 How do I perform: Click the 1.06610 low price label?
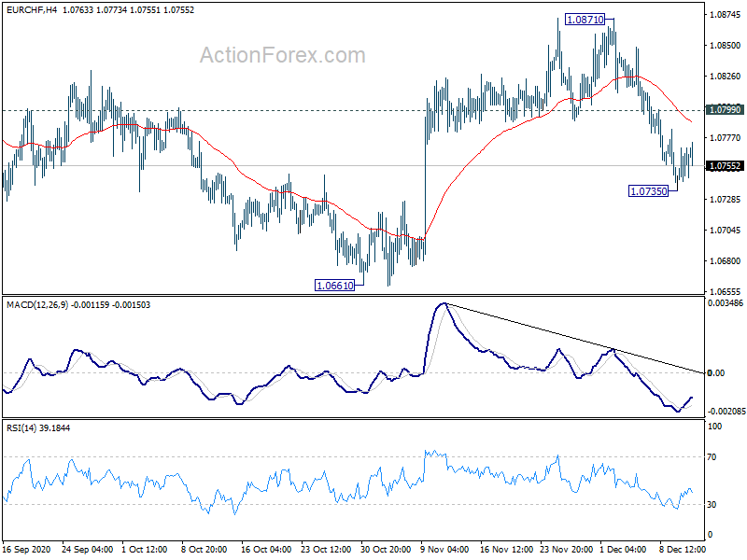point(335,286)
